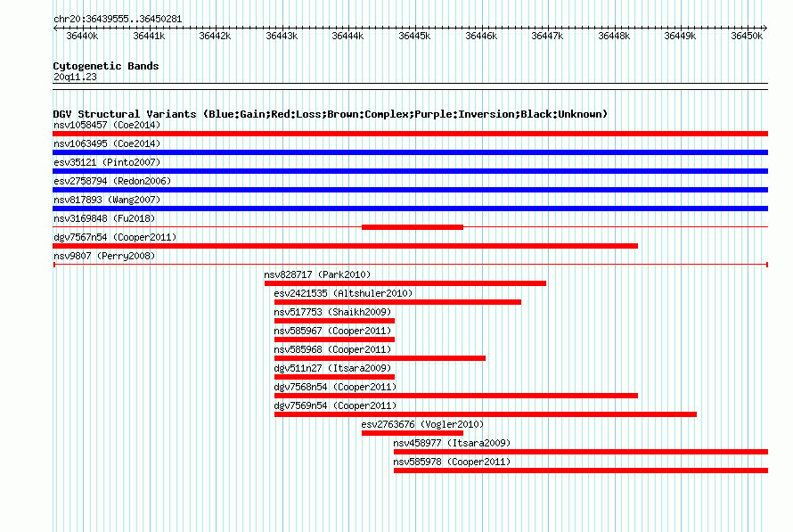Click the esv35121 (Pinto2007) blue bar
This screenshot has height=532, width=793.
click(x=410, y=171)
